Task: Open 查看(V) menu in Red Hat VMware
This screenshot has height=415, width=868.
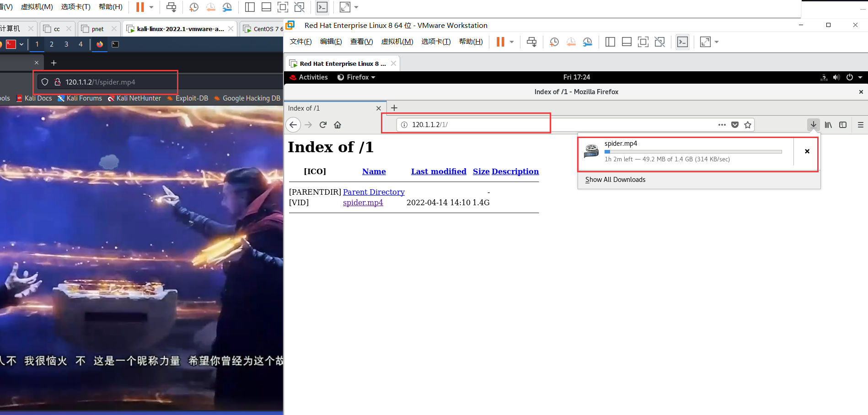Action: tap(362, 42)
